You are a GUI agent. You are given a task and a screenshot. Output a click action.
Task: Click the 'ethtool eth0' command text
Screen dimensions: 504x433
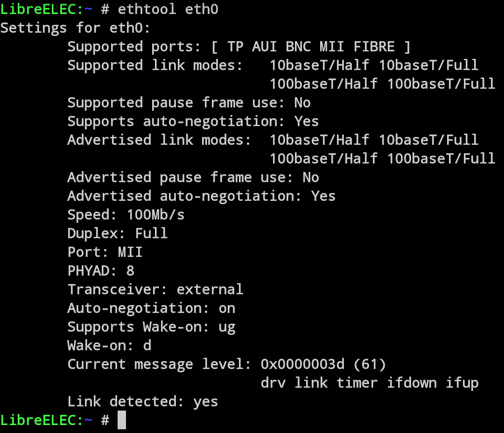168,9
